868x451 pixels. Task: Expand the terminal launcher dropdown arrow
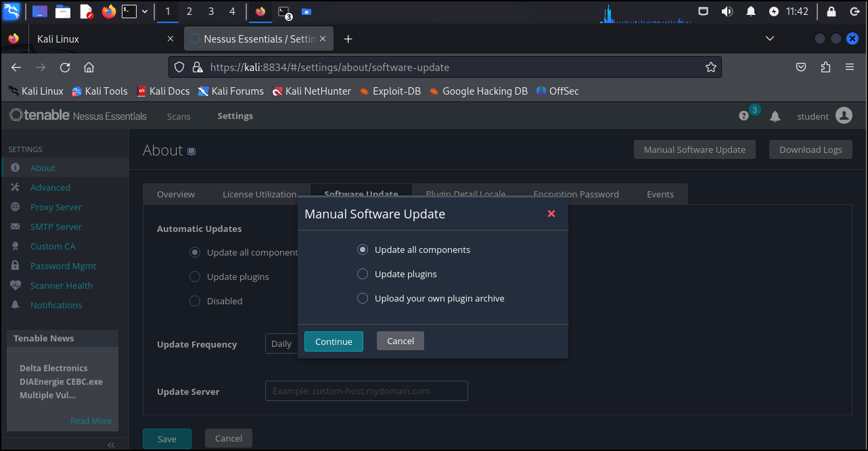point(145,11)
